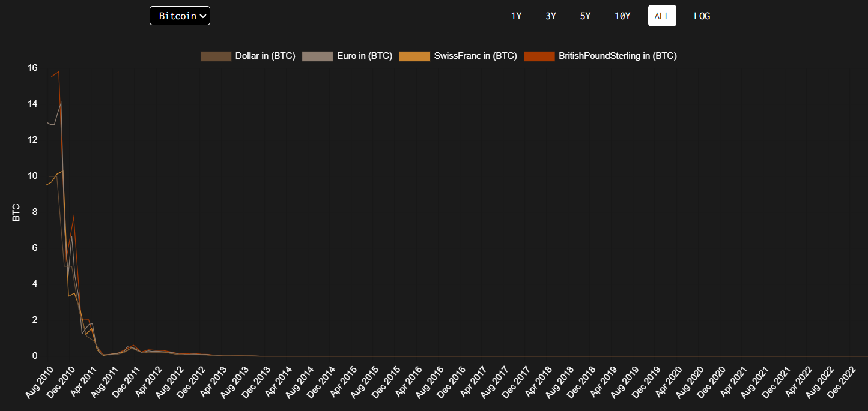Viewport: 868px width, 411px height.
Task: Open the Bitcoin currency dropdown
Action: coord(180,16)
